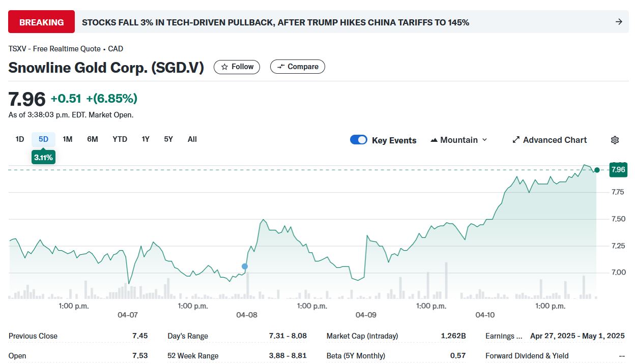The height and width of the screenshot is (364, 635).
Task: Click the Forward Dividend & Yield label
Action: coord(527,356)
